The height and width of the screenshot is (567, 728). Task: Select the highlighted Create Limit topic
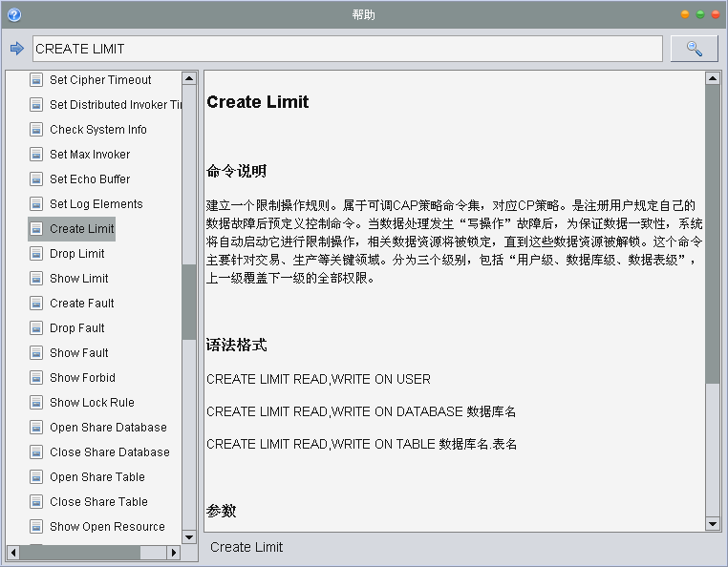(82, 229)
